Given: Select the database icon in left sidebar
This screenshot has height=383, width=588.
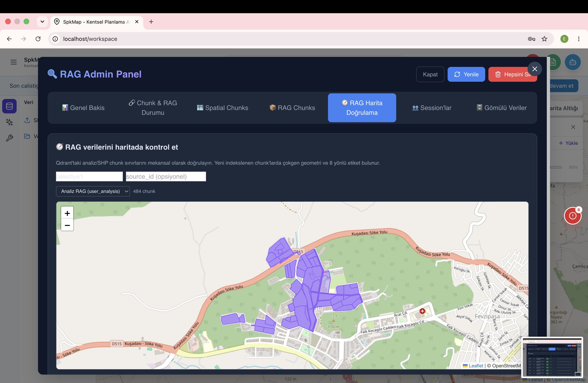Looking at the screenshot, I should (x=9, y=106).
